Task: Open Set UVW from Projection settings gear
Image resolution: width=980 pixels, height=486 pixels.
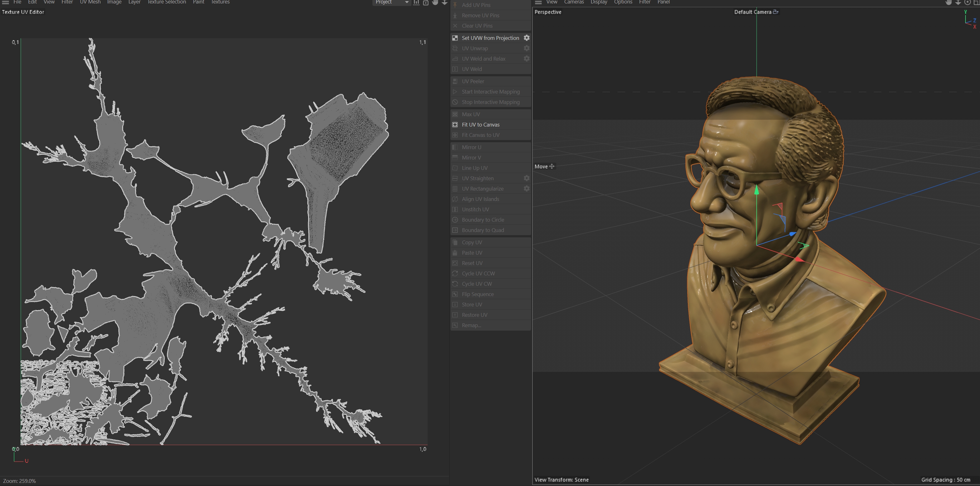Action: point(526,38)
